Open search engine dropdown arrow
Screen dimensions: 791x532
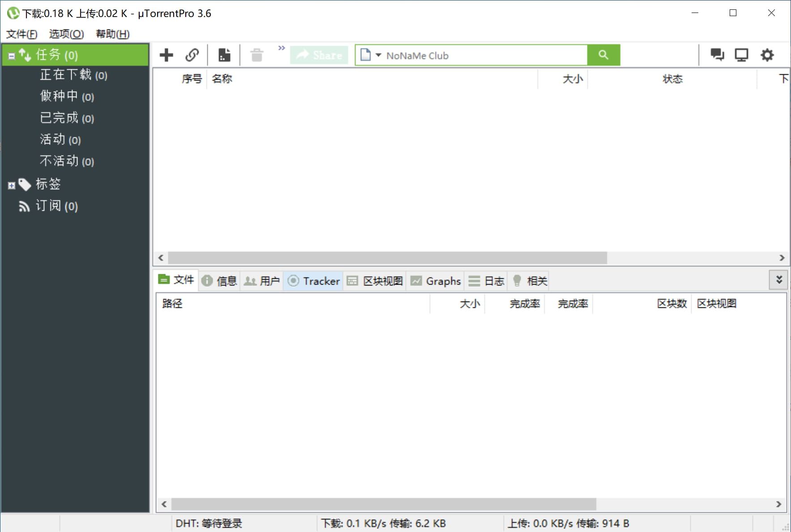378,55
